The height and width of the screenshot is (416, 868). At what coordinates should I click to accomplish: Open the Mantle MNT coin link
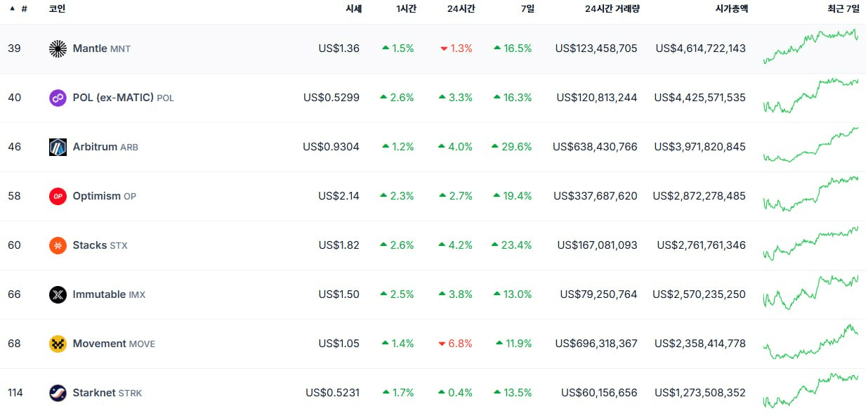point(102,48)
